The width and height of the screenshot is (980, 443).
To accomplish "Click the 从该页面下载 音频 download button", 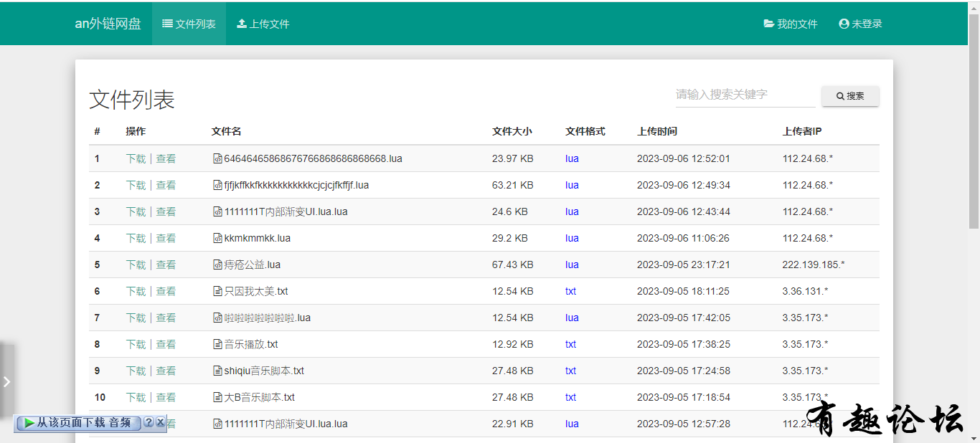I will click(x=78, y=423).
